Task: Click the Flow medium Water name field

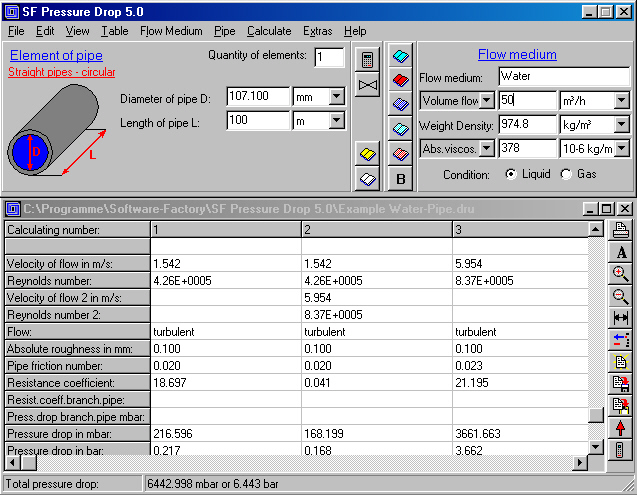Action: click(x=564, y=76)
